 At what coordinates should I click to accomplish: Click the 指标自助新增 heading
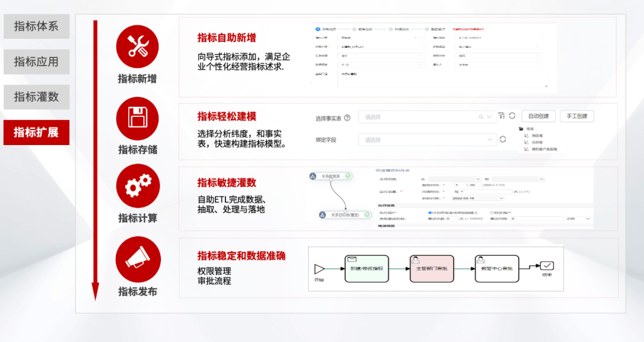pos(227,38)
